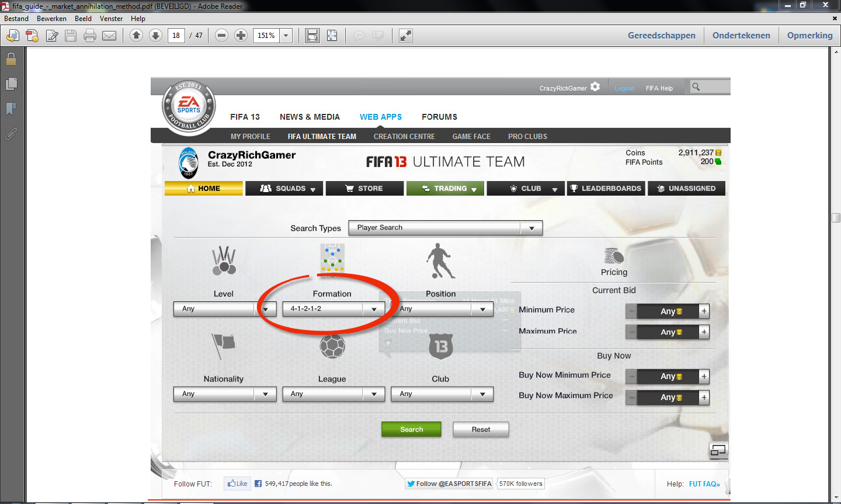Click the Atalanta club crest

[189, 162]
